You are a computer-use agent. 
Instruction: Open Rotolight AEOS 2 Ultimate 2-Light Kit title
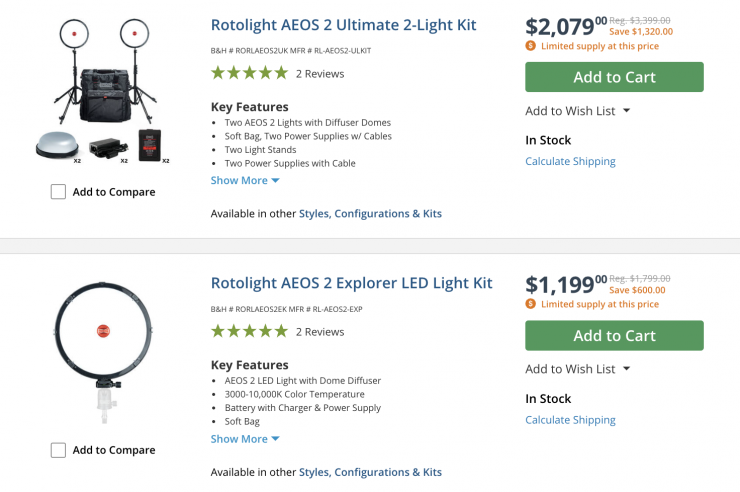coord(343,25)
